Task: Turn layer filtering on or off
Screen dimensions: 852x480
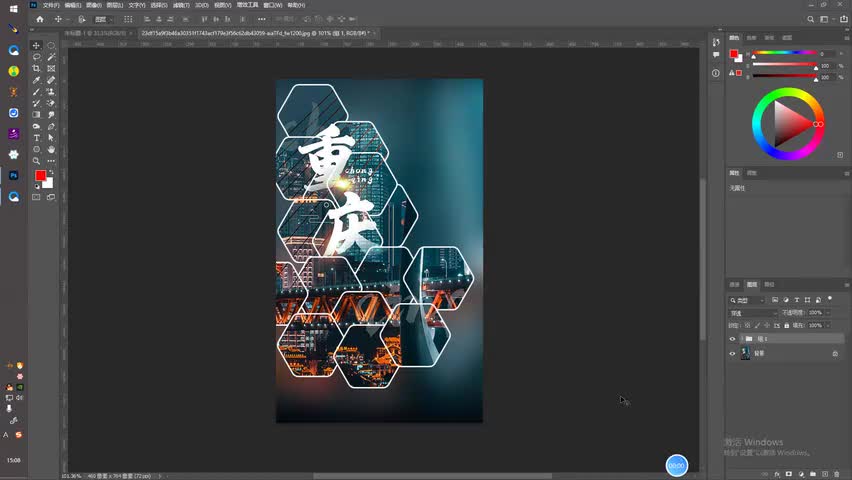Action: click(830, 298)
